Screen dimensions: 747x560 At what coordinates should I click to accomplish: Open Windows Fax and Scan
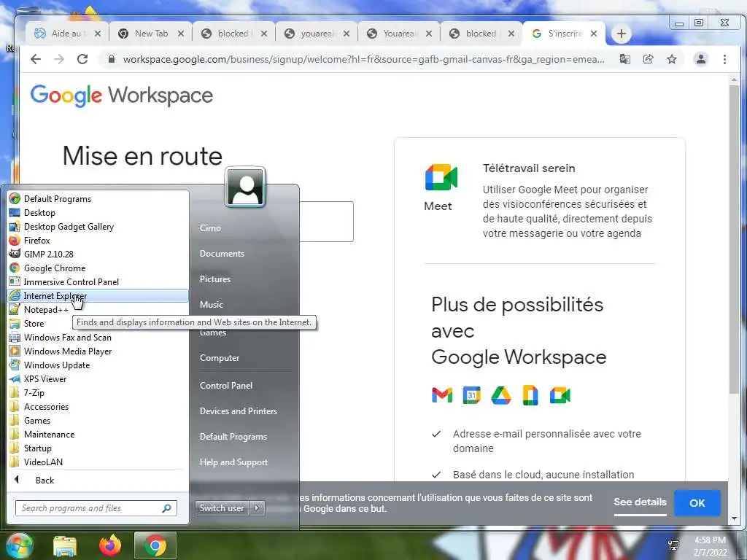[98, 337]
